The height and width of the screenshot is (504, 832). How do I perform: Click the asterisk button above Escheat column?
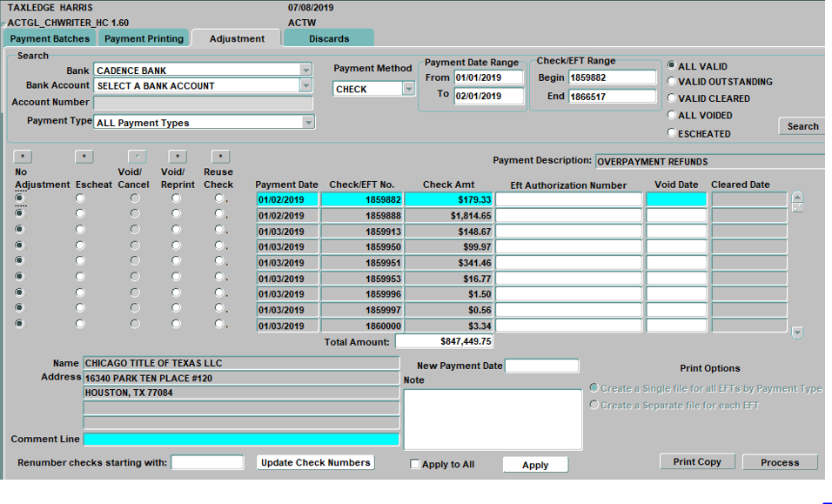click(84, 157)
